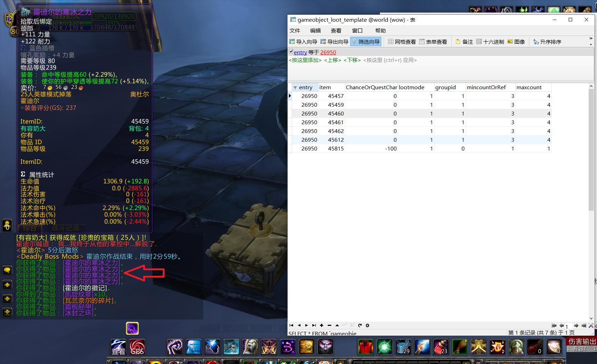Select item cell 45612

(x=331, y=140)
